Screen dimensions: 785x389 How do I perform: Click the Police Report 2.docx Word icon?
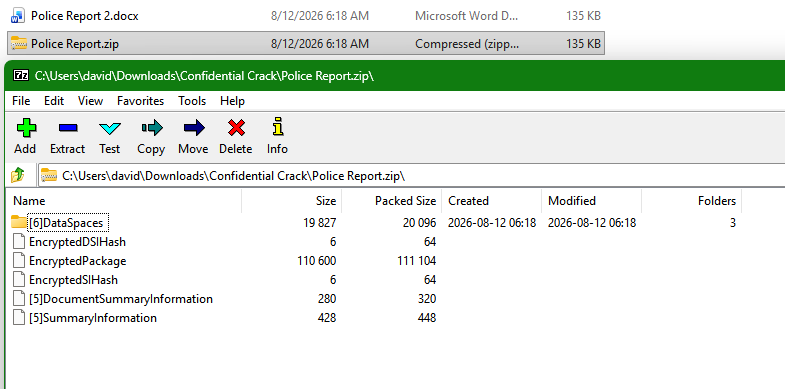(x=18, y=16)
